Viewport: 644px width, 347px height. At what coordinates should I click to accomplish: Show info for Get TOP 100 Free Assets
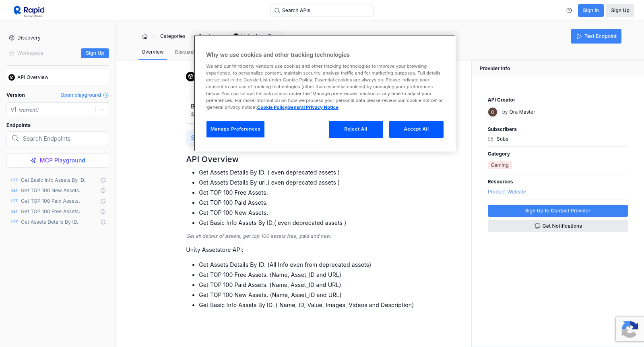pos(103,212)
